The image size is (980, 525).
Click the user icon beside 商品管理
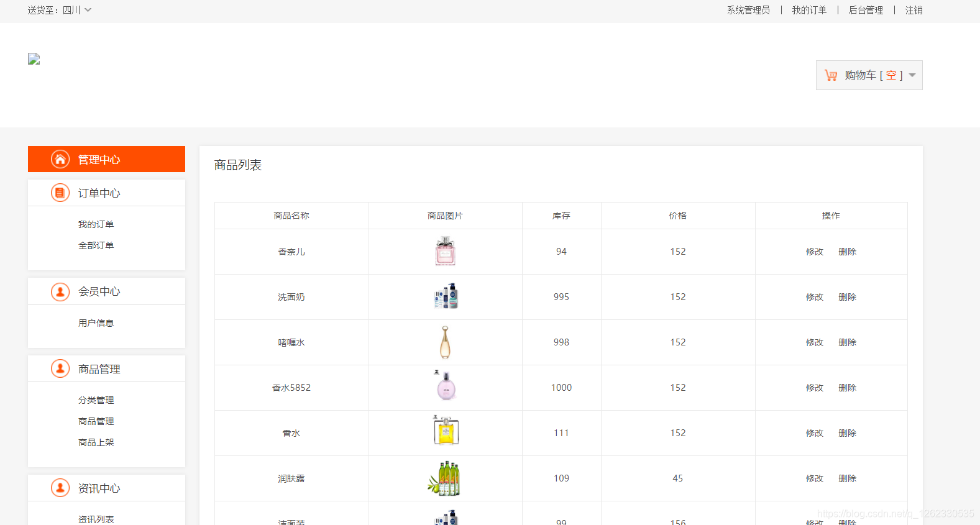[60, 368]
